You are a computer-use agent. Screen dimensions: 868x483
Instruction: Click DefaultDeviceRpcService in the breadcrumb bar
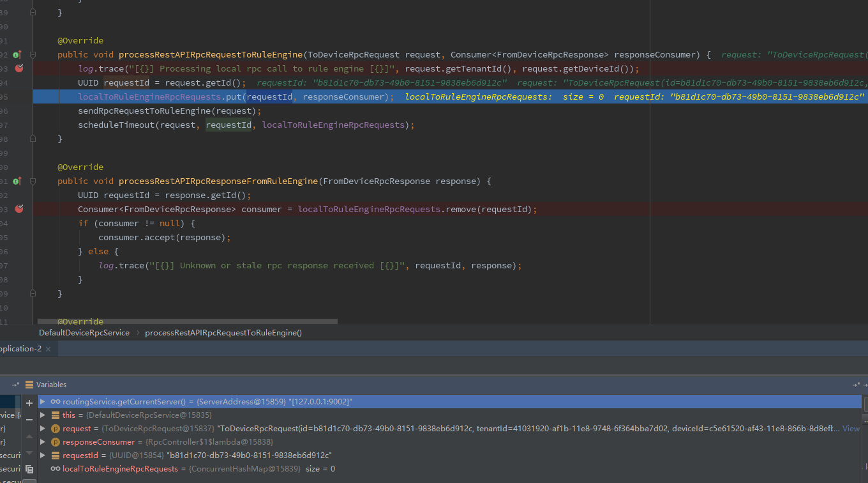coord(84,332)
